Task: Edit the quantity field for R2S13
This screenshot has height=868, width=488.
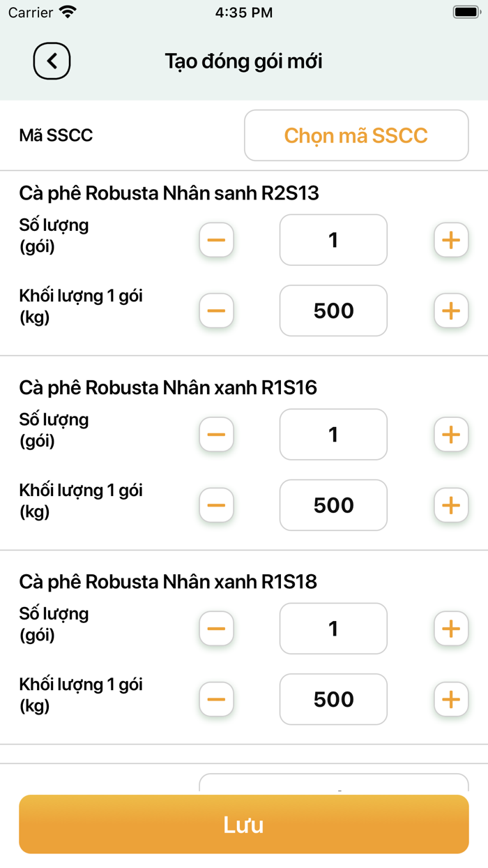Action: pos(333,240)
